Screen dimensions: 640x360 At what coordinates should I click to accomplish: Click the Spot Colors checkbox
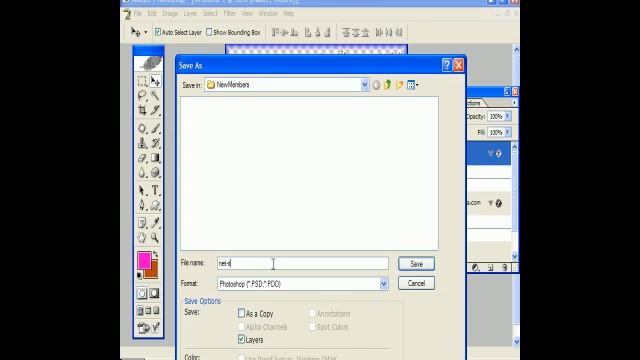312,327
